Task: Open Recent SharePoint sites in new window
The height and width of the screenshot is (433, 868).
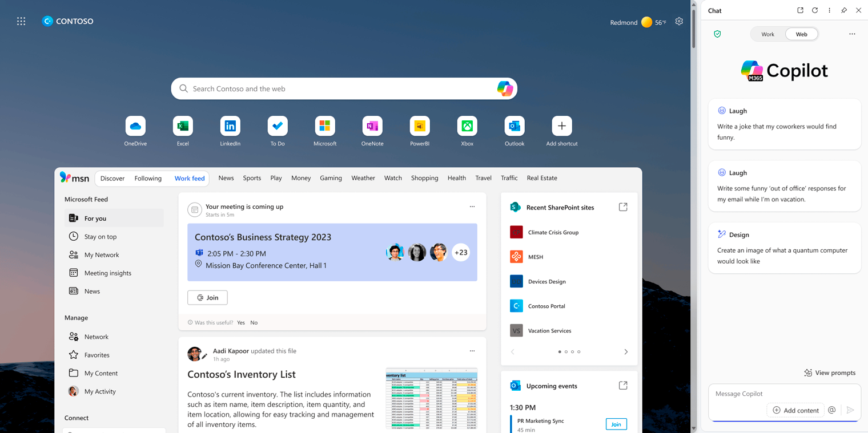Action: 623,207
